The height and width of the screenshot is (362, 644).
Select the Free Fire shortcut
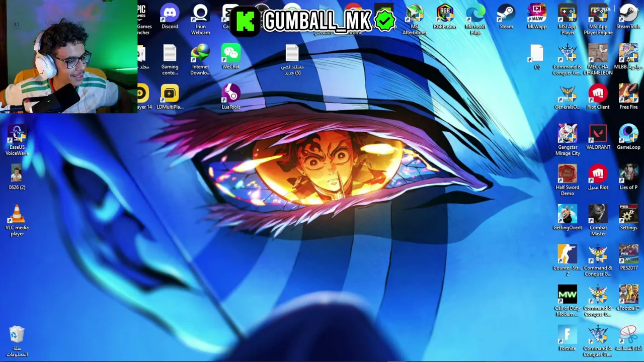coord(628,97)
